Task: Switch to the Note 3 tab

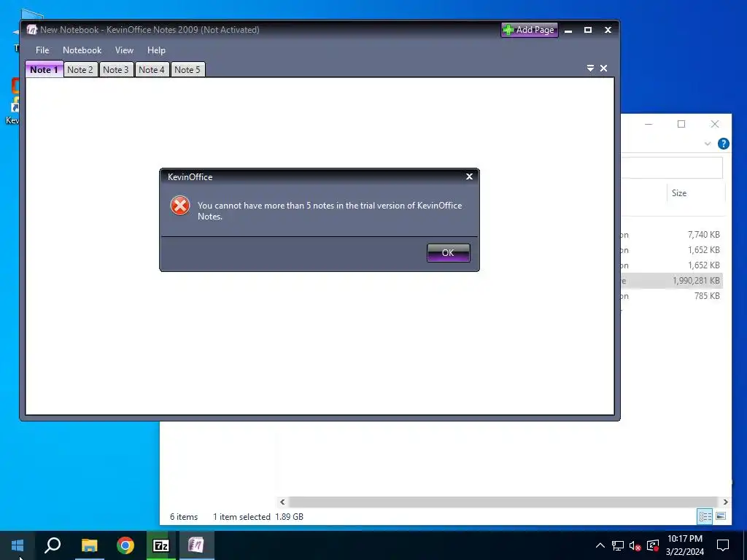Action: (116, 69)
